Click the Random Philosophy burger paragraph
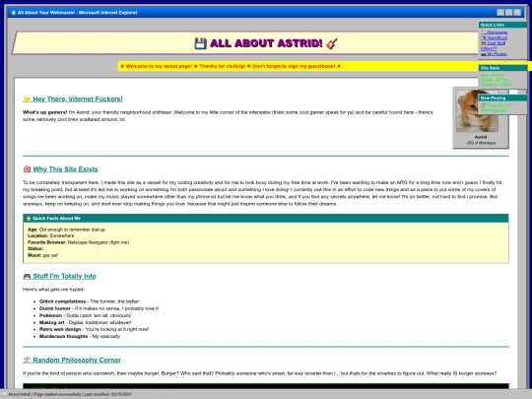 (x=259, y=373)
